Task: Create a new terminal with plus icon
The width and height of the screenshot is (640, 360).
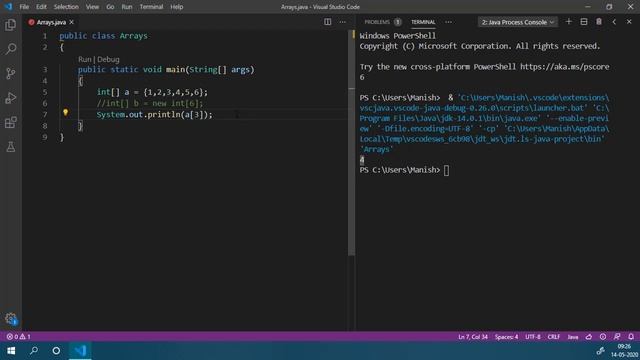Action: [x=569, y=22]
